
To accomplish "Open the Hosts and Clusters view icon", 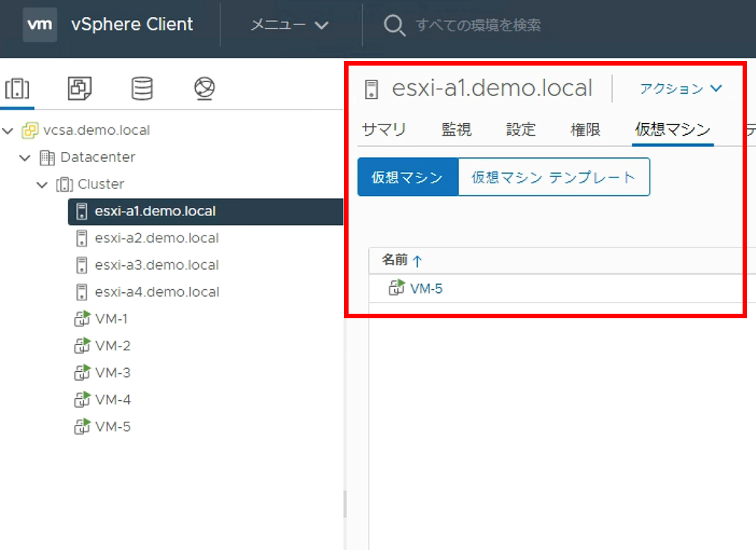I will (17, 89).
